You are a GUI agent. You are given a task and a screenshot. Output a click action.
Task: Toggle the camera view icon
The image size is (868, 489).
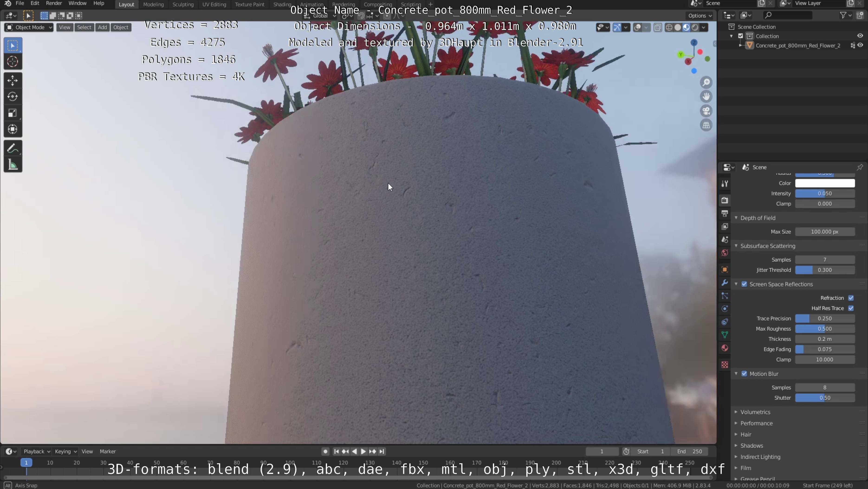[x=706, y=111]
